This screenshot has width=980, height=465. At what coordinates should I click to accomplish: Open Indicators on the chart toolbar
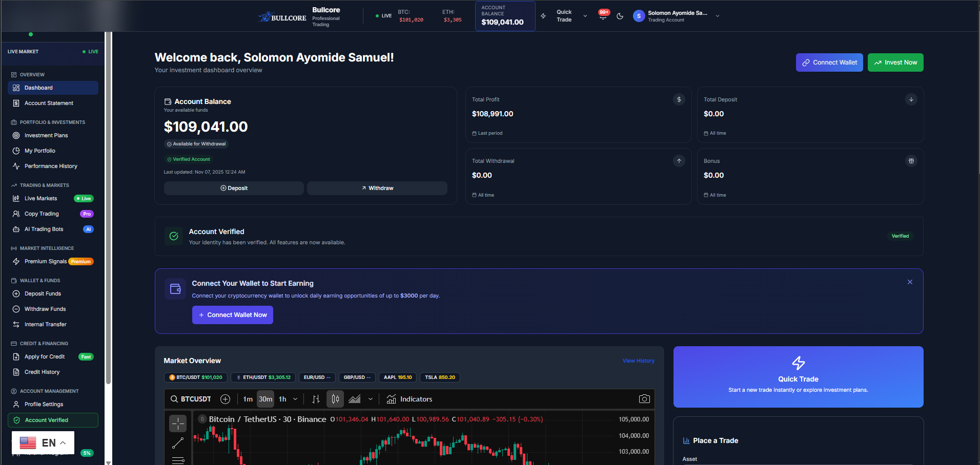pos(410,399)
